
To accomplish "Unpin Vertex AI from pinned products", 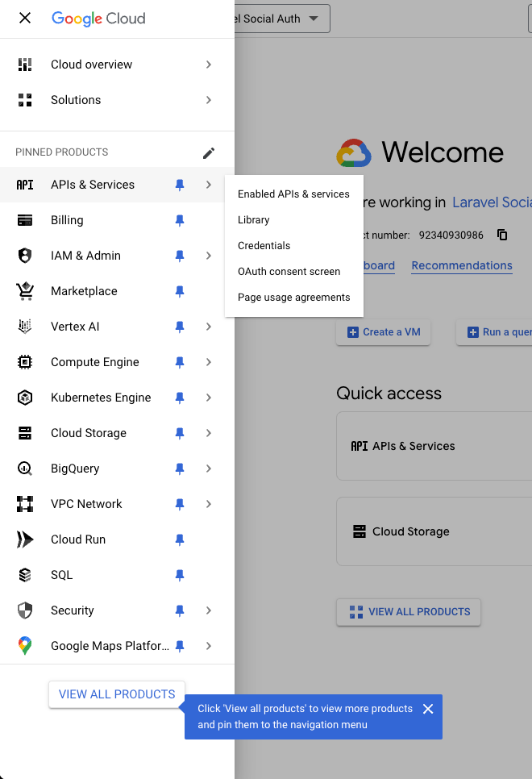I will point(180,327).
